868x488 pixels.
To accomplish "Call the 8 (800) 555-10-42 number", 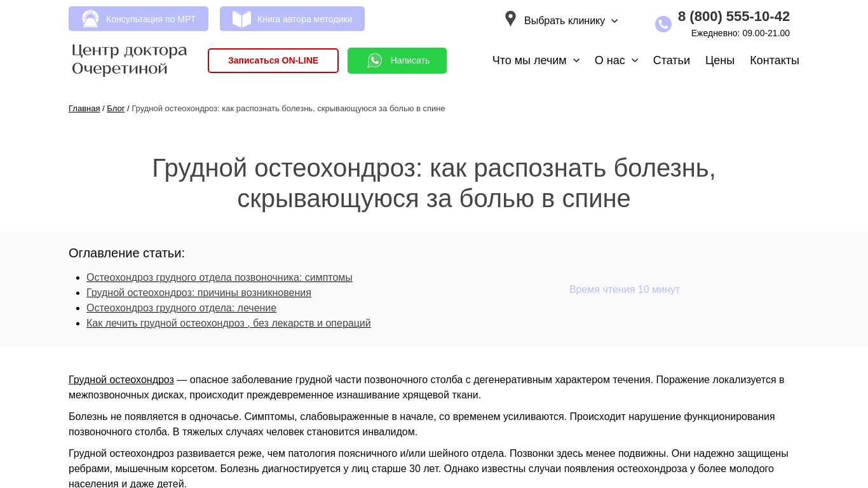I will pos(733,17).
